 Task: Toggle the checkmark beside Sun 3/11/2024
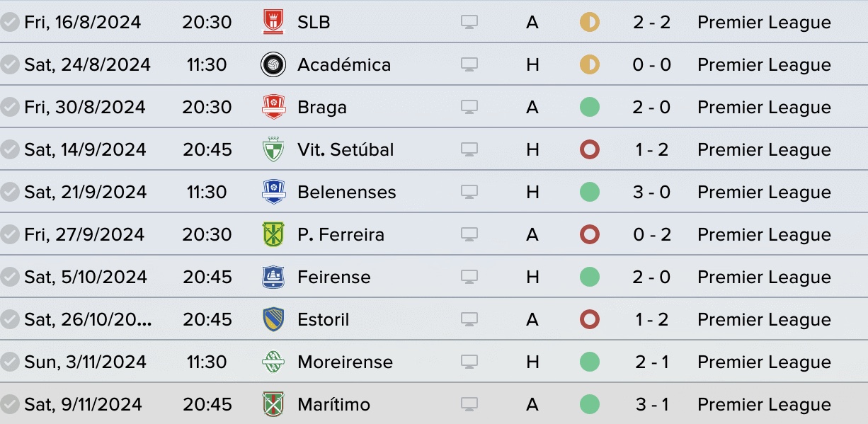tap(10, 362)
